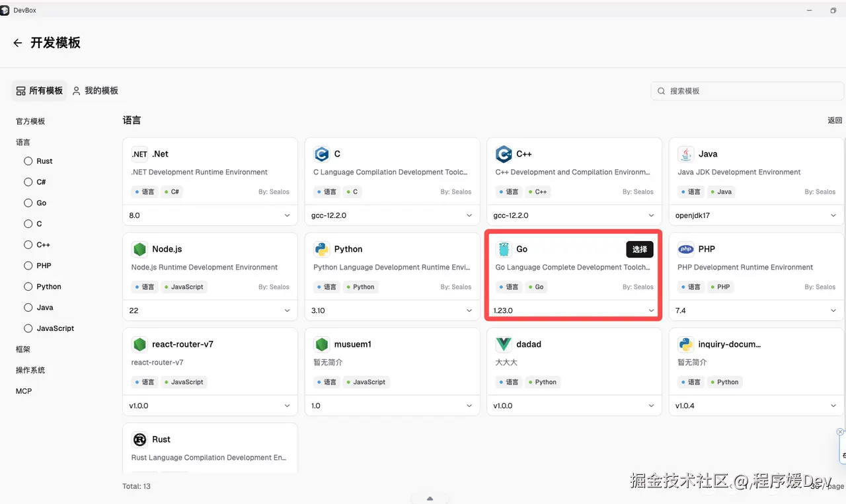
Task: Select the C language filter radio
Action: [x=28, y=224]
